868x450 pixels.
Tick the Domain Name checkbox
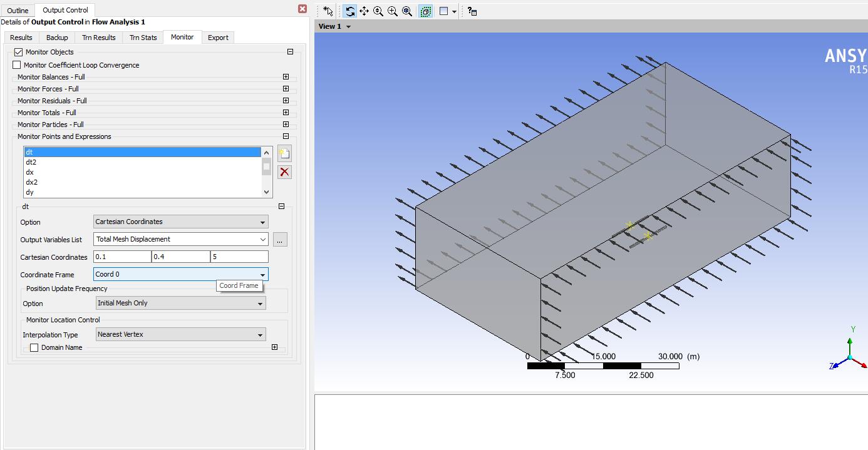(34, 347)
